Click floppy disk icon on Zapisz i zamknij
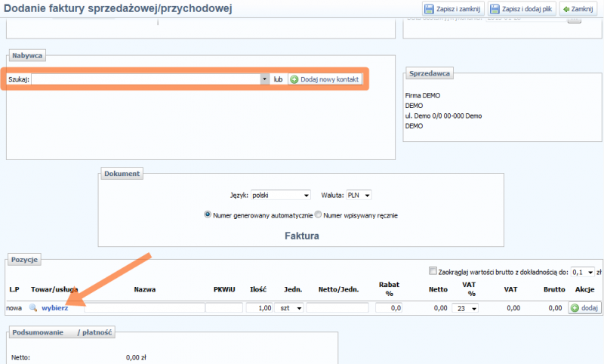 click(x=427, y=9)
